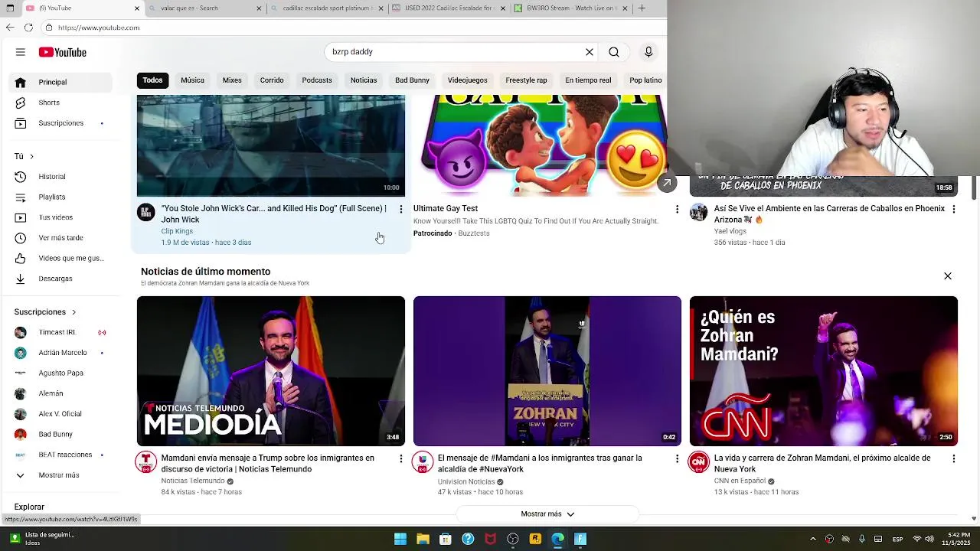Open CNN en Español channel avatar
The width and height of the screenshot is (980, 551).
(699, 461)
